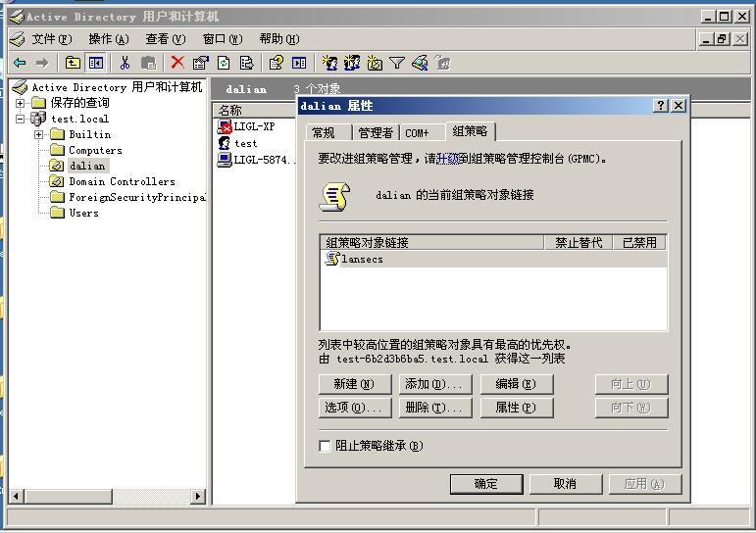This screenshot has width=756, height=533.
Task: Click the 名称 column header
Action: pyautogui.click(x=254, y=110)
